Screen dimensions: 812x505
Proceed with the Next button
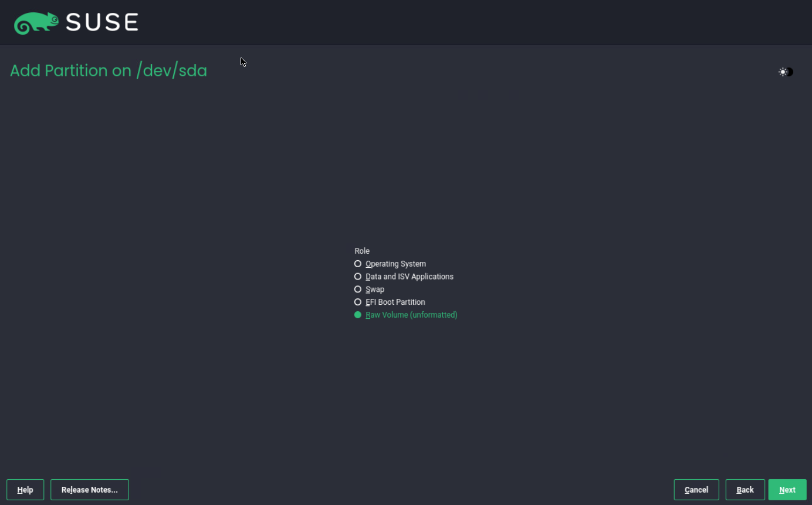(787, 490)
